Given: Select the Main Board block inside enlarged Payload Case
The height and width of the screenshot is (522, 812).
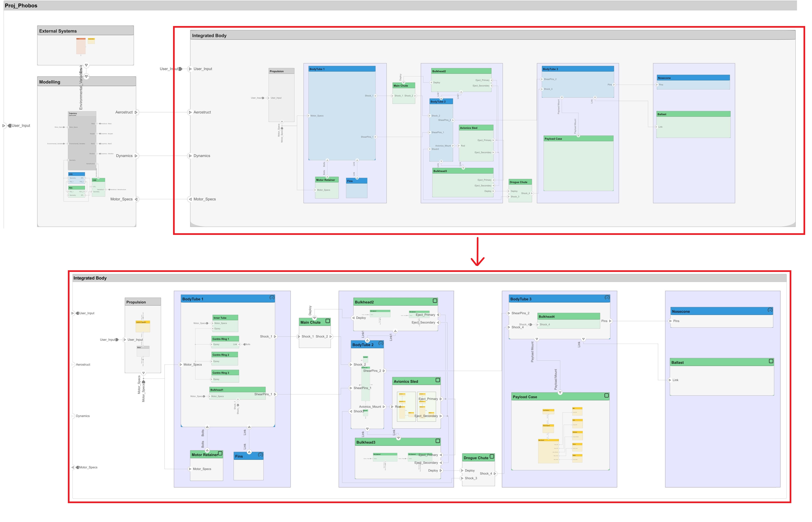Looking at the screenshot, I should (548, 451).
